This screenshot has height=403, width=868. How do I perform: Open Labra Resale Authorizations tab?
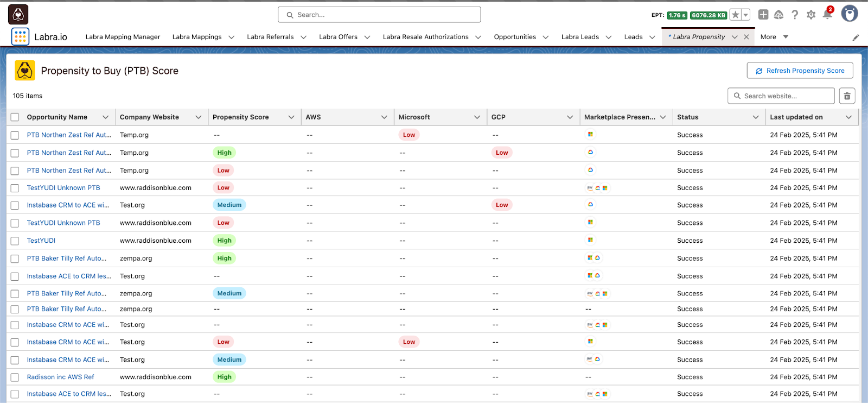pos(425,37)
